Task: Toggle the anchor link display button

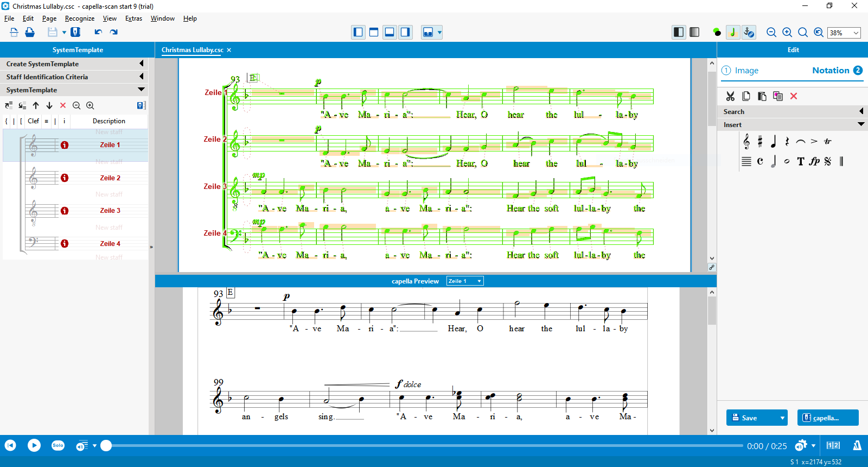Action: 749,33
